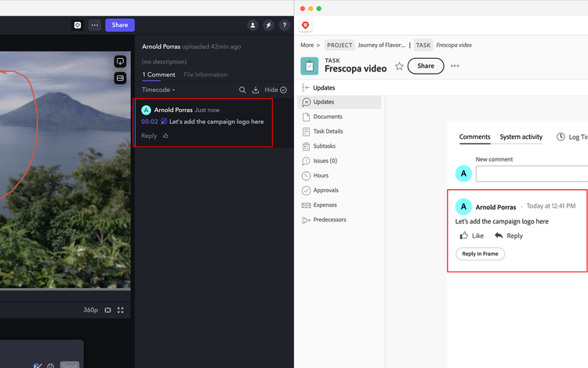
Task: Toggle Hide completed comments
Action: click(275, 90)
